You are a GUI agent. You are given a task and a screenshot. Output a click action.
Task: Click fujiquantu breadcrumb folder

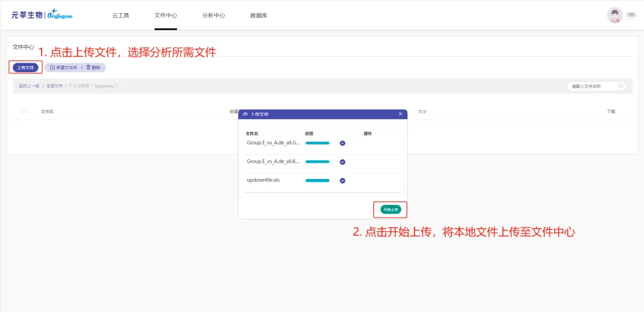tap(104, 86)
